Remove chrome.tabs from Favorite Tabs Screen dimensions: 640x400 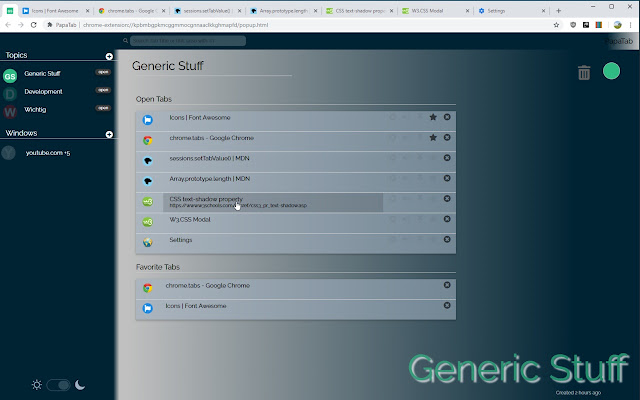tap(447, 285)
